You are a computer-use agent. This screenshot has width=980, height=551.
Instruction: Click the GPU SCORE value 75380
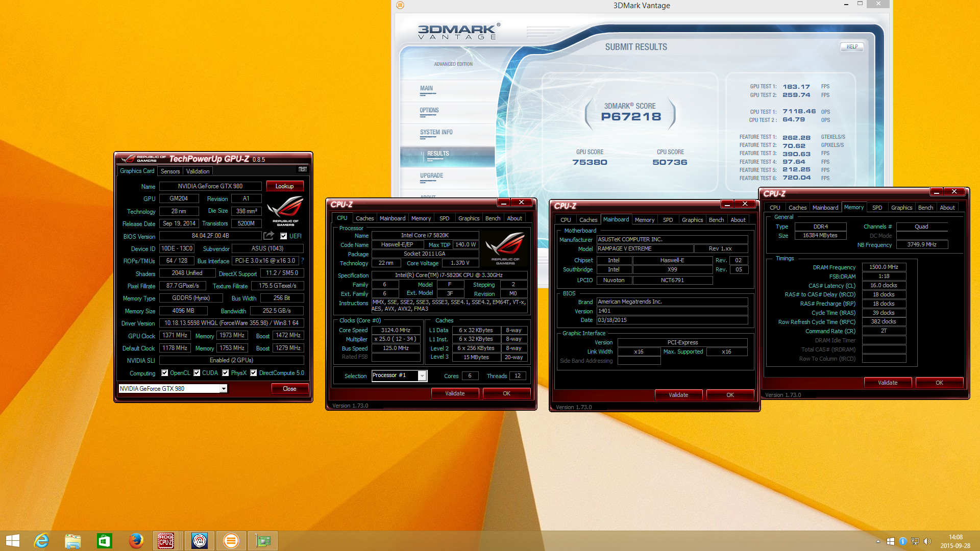[590, 162]
